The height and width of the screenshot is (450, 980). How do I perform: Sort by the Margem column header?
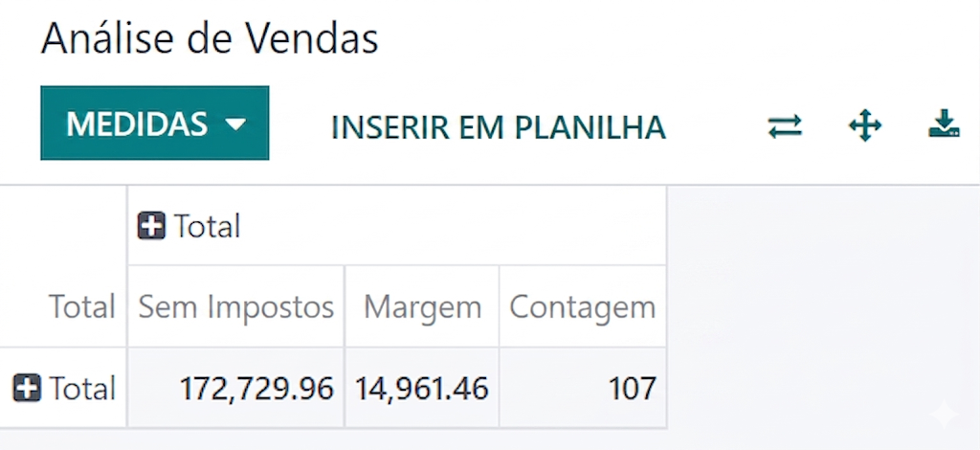422,307
